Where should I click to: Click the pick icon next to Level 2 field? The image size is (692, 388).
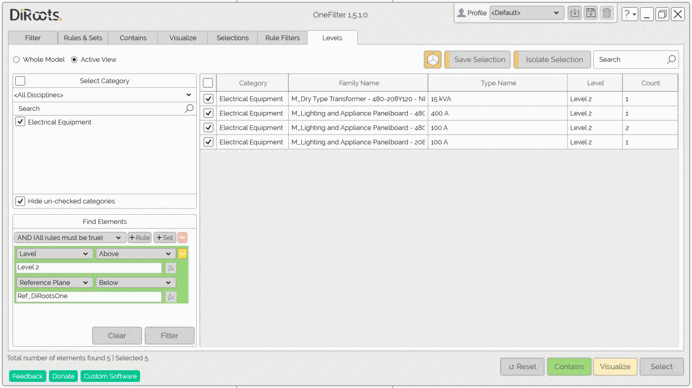(171, 268)
